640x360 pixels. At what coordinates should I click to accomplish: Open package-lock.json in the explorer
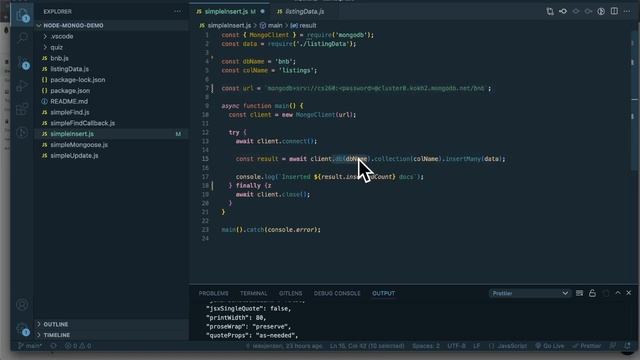[111, 80]
